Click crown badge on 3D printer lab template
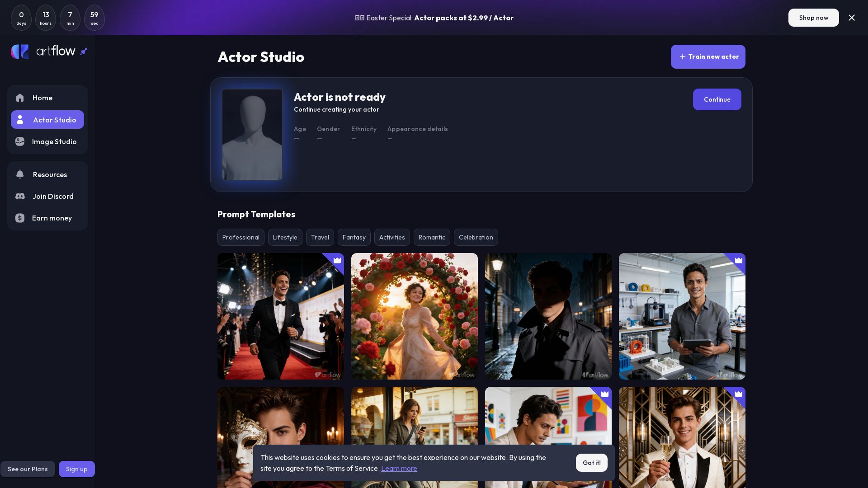This screenshot has width=868, height=488. pos(739,260)
